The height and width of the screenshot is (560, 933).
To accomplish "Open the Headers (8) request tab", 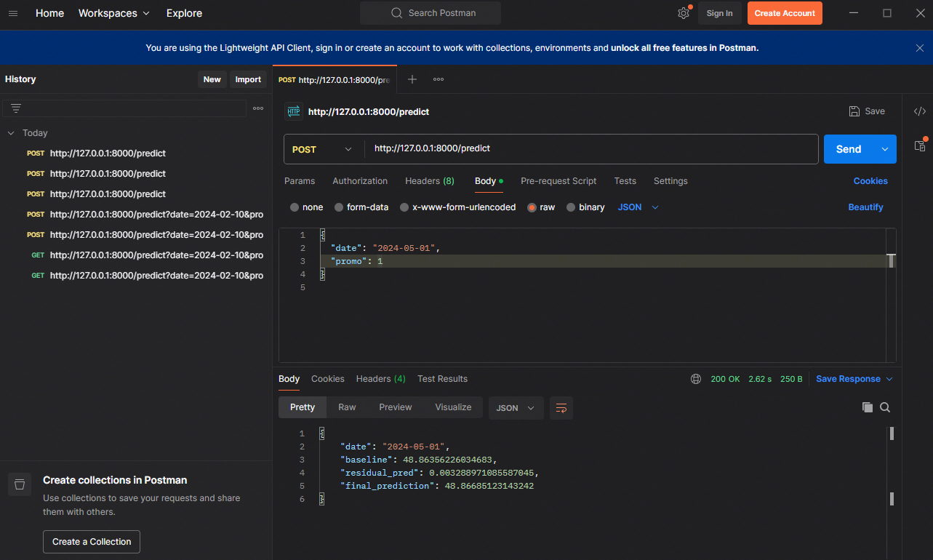I will tap(429, 181).
